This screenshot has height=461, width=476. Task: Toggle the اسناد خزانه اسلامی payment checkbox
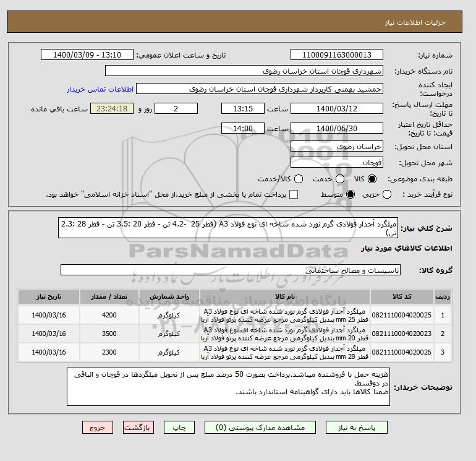point(294,194)
